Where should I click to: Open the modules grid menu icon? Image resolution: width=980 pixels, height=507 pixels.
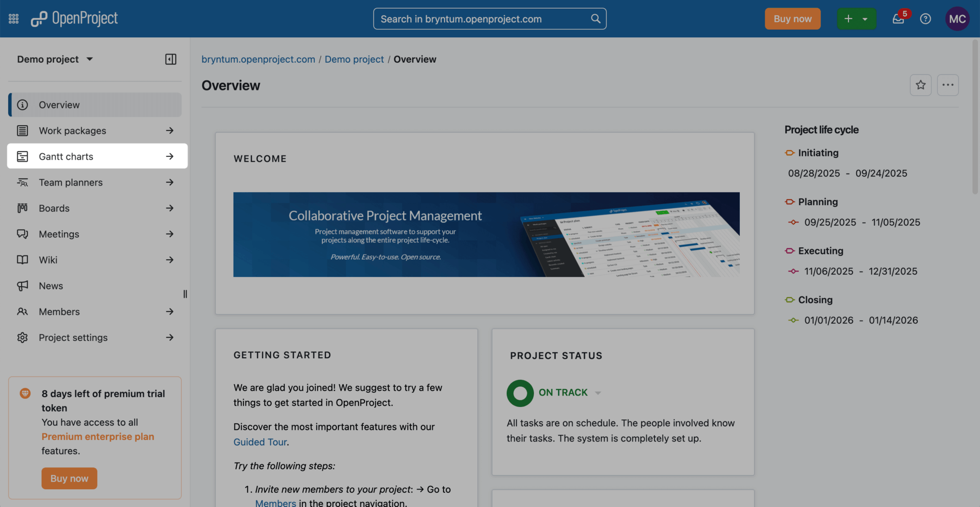[13, 19]
